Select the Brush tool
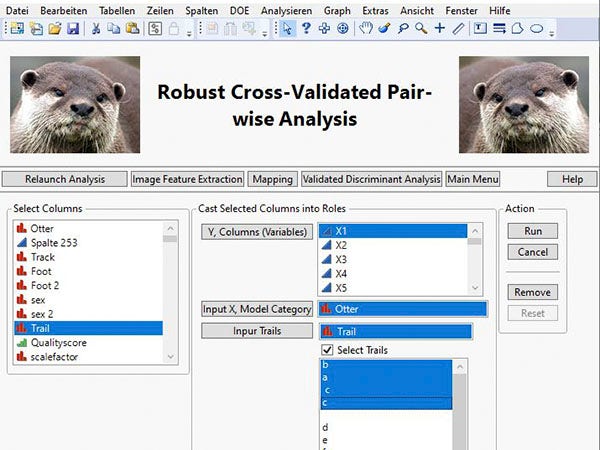Viewport: 600px width, 450px height. (384, 29)
